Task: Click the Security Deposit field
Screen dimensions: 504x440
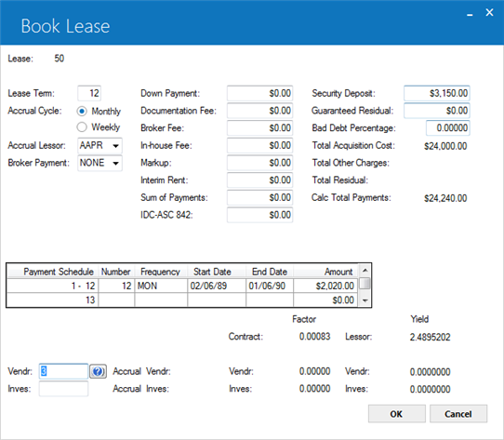Action: point(437,93)
